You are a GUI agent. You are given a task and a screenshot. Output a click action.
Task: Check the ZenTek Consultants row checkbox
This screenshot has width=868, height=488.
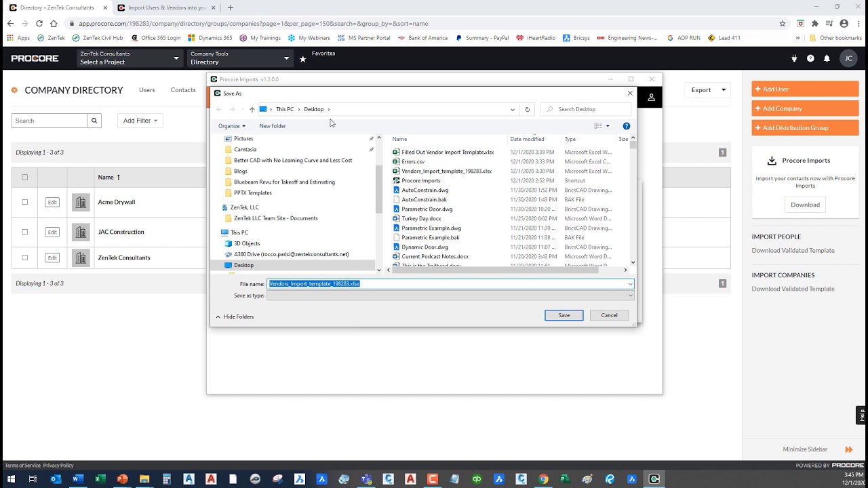point(25,258)
